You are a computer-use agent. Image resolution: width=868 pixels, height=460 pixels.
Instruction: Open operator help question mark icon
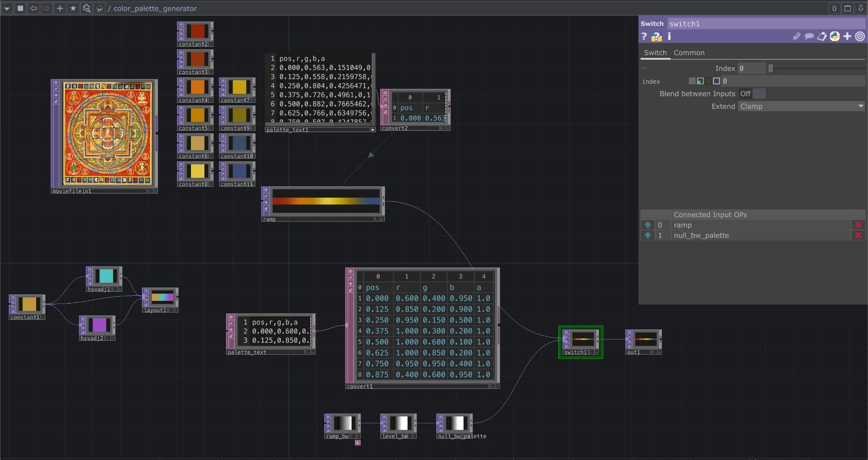pos(644,36)
